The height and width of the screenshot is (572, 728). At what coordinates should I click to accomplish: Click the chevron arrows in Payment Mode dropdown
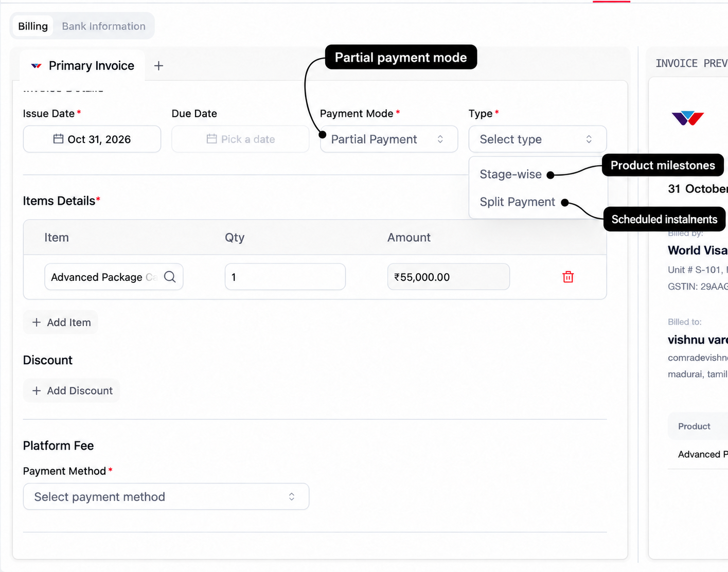pyautogui.click(x=440, y=139)
